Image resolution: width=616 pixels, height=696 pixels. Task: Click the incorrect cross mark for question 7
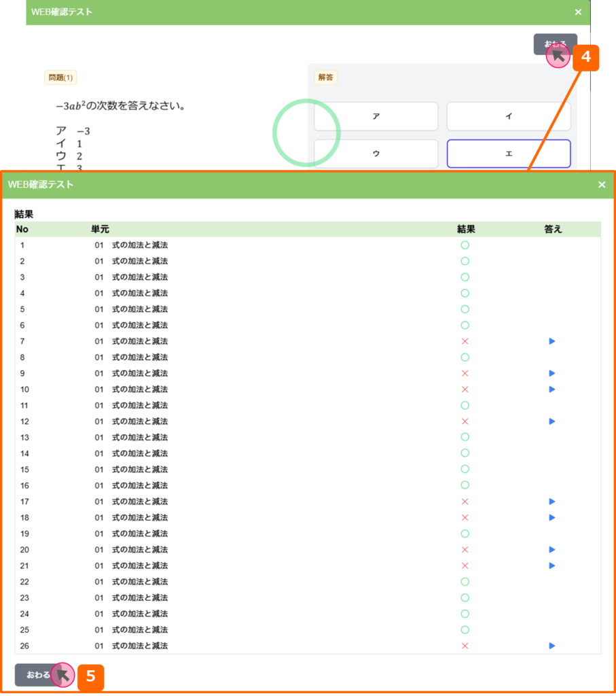pos(465,341)
